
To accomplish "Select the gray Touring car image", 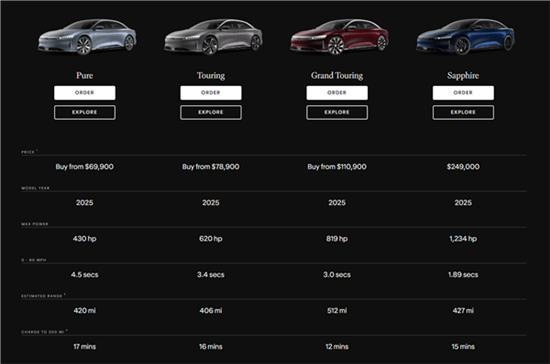I will [x=213, y=37].
